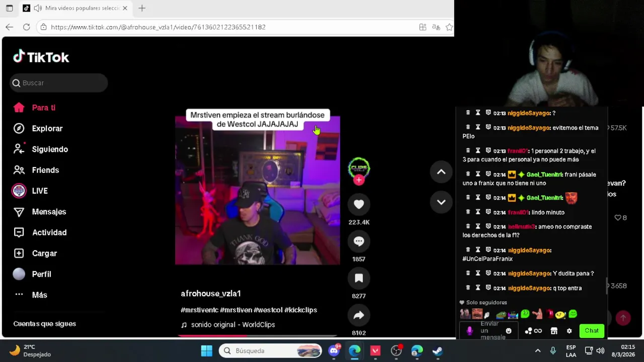
Task: Open sonido original - WorldClips link
Action: coord(233,325)
